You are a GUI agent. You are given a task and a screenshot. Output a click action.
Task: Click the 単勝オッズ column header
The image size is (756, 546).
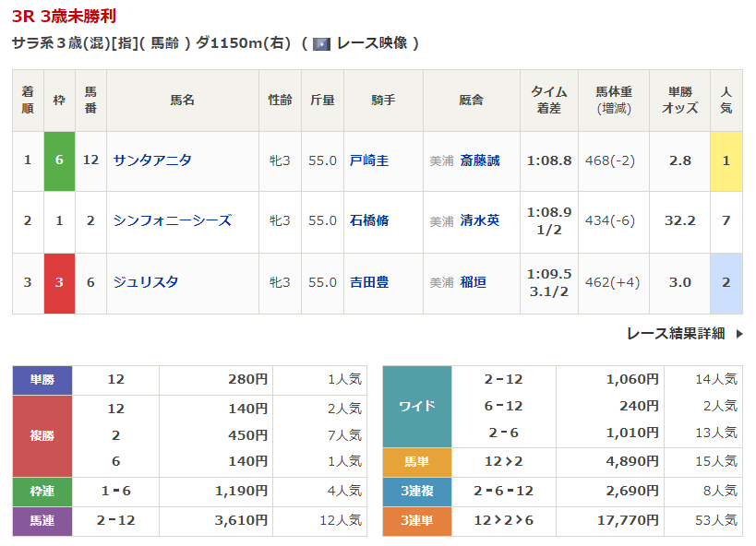(x=679, y=101)
